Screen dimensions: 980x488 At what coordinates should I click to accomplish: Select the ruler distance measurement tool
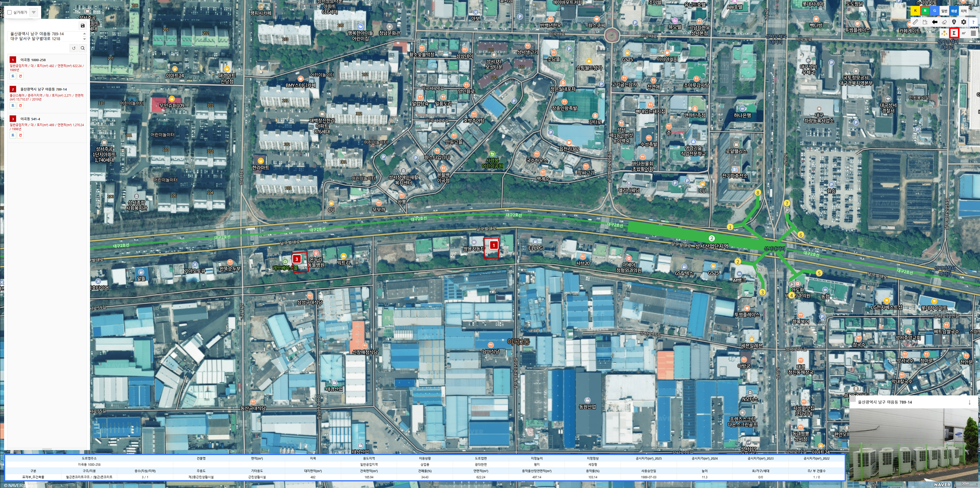pos(915,22)
